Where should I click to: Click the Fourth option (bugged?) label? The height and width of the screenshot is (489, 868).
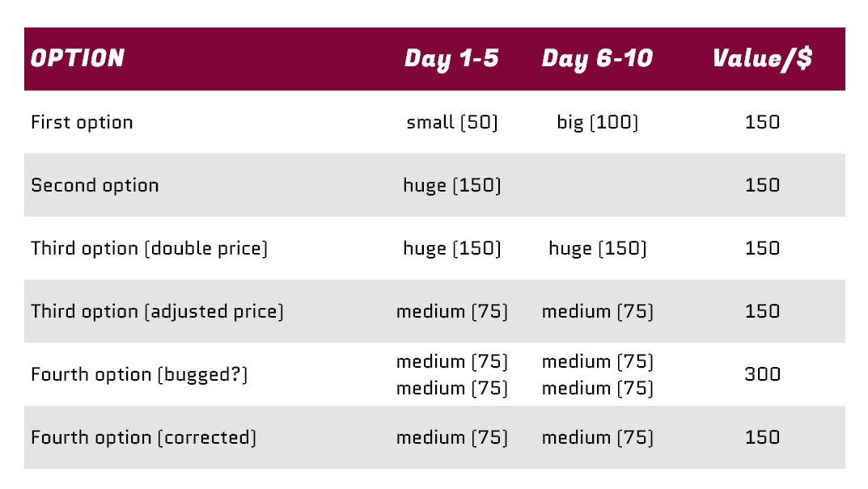coord(139,374)
